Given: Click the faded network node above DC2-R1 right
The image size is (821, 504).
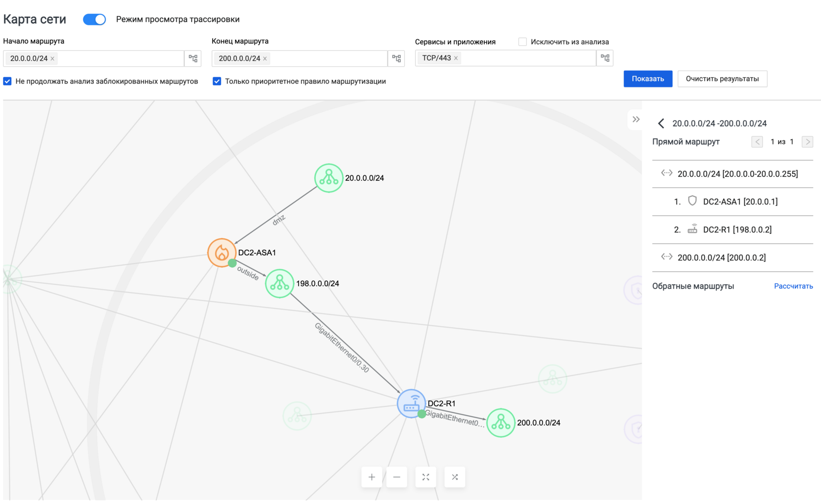Looking at the screenshot, I should pos(553,378).
